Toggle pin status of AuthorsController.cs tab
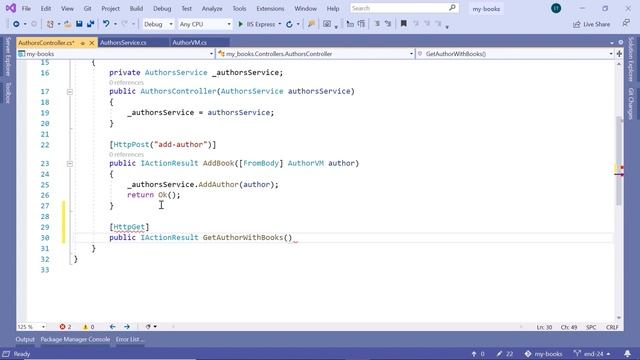 click(x=83, y=43)
